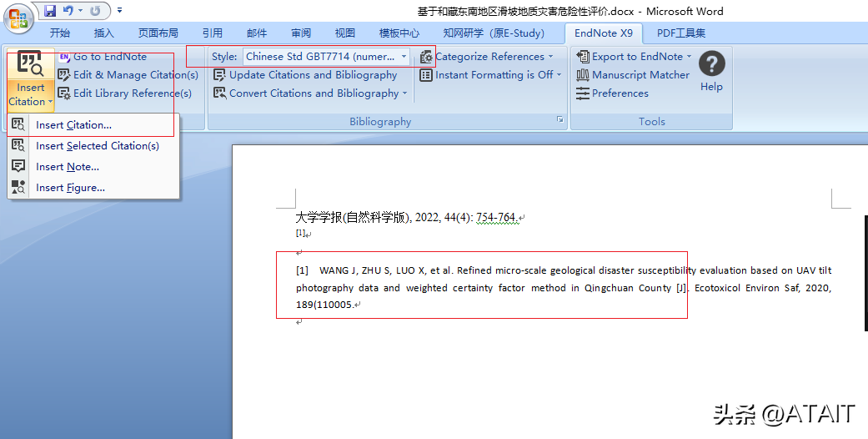Switch to the 开始 ribbon tab
Viewport: 868px width, 439px height.
point(60,33)
